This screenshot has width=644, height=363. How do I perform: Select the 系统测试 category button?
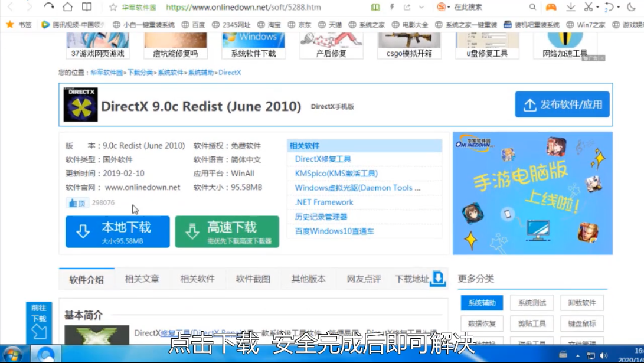[532, 303]
